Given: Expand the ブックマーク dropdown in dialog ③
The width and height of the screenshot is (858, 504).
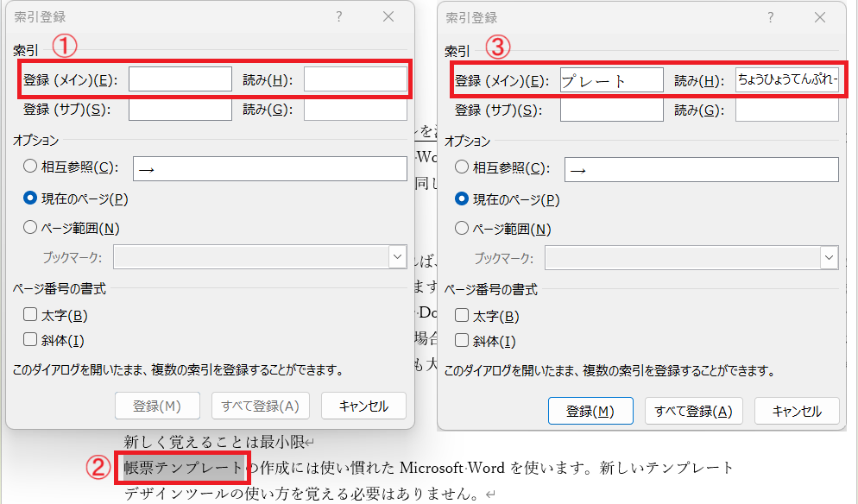Looking at the screenshot, I should click(x=829, y=257).
